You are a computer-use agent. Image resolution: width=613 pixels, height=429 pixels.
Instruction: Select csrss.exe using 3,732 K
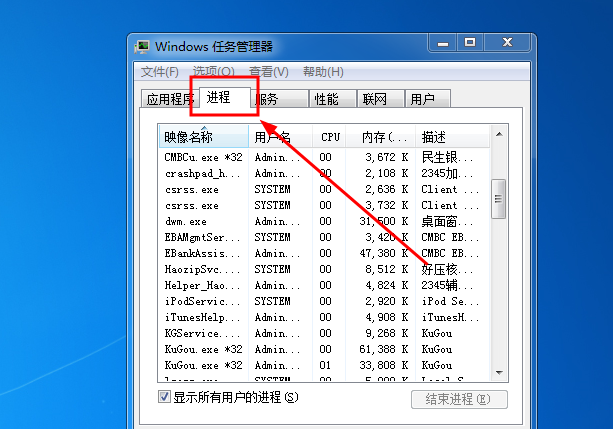pyautogui.click(x=324, y=205)
